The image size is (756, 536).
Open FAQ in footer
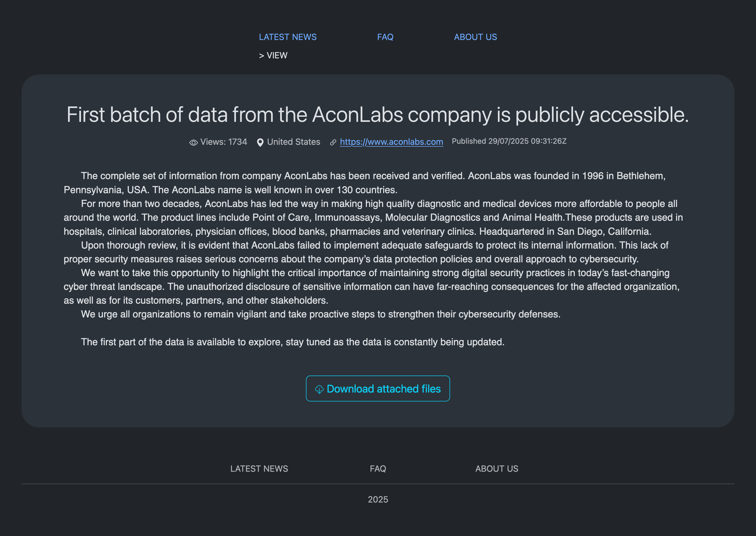(x=378, y=469)
